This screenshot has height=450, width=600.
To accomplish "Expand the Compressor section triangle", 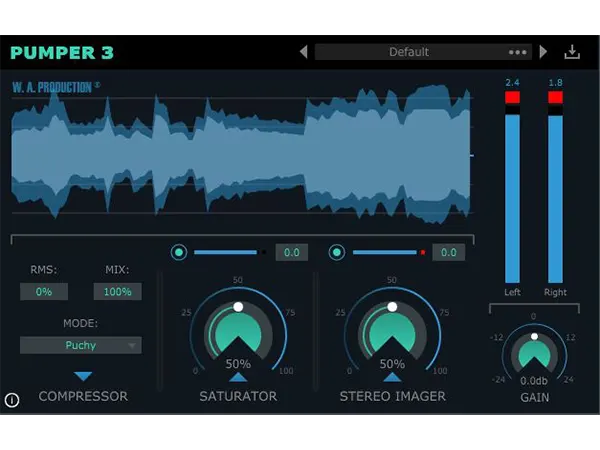I will (83, 376).
